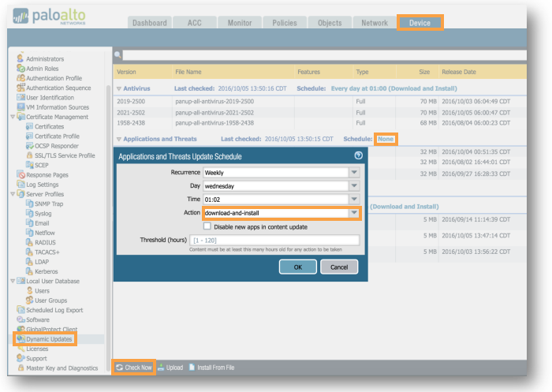
Task: Click the Install From File icon
Action: 192,368
